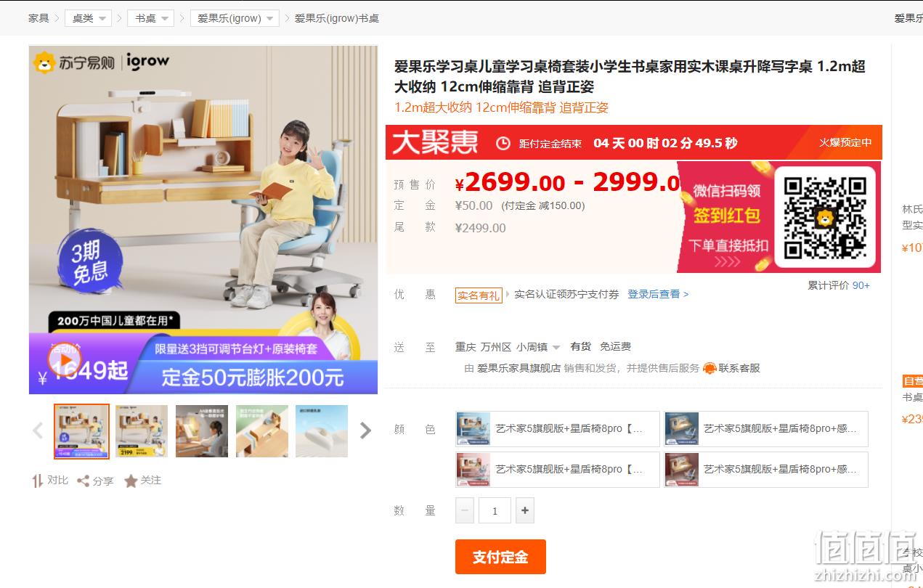
Task: Show next thumbnails with right arrow
Action: 365,431
